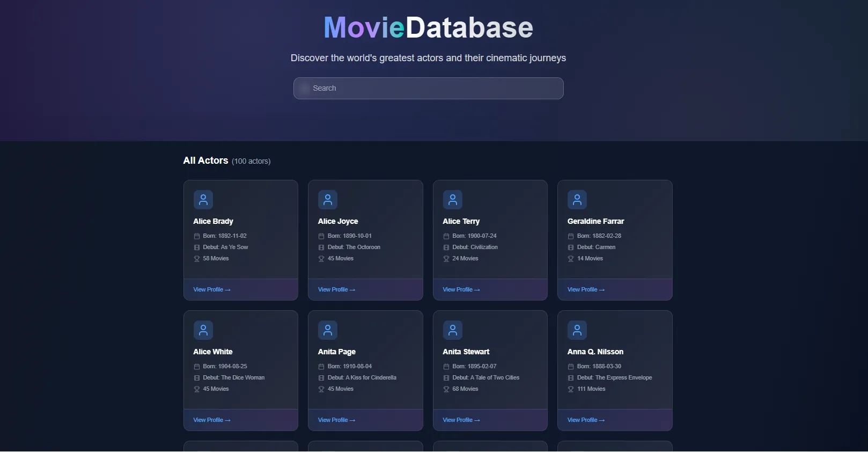This screenshot has width=868, height=452.
Task: Click the trophy icon beside 24 Movies
Action: (x=446, y=259)
